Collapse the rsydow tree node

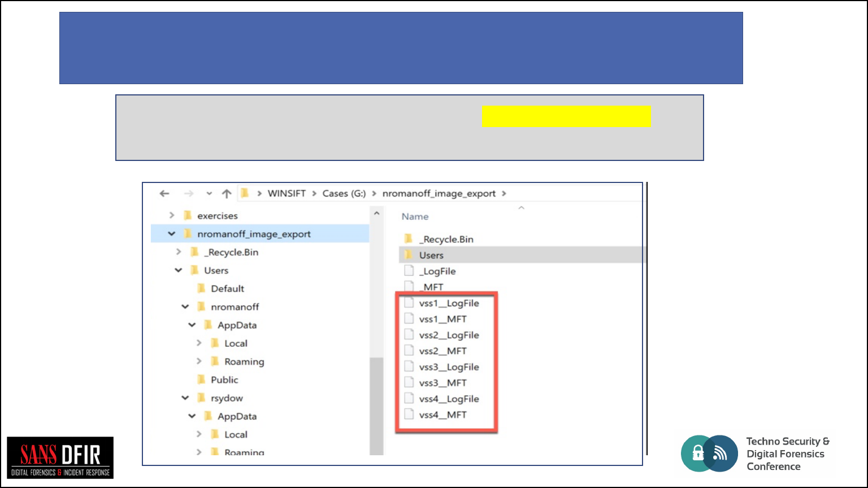[185, 398]
